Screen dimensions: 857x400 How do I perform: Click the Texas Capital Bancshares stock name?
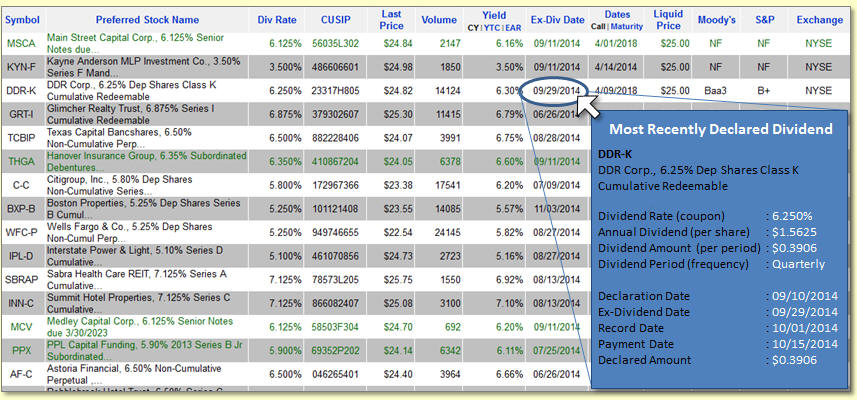(x=119, y=138)
